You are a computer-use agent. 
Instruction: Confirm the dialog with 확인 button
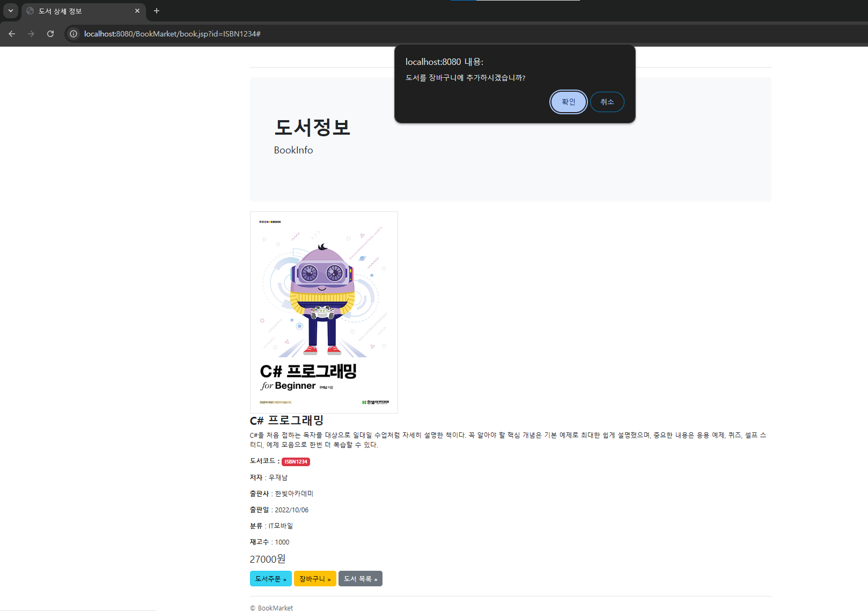[568, 102]
